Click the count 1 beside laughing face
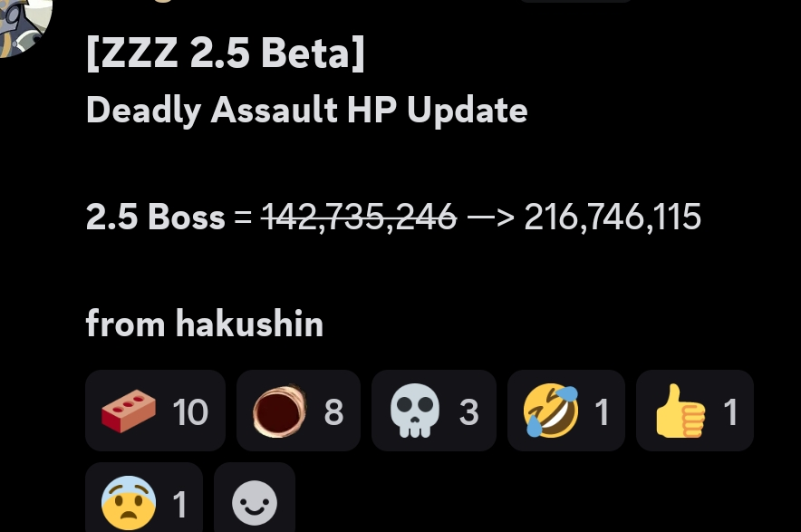The height and width of the screenshot is (532, 801). coord(603,411)
